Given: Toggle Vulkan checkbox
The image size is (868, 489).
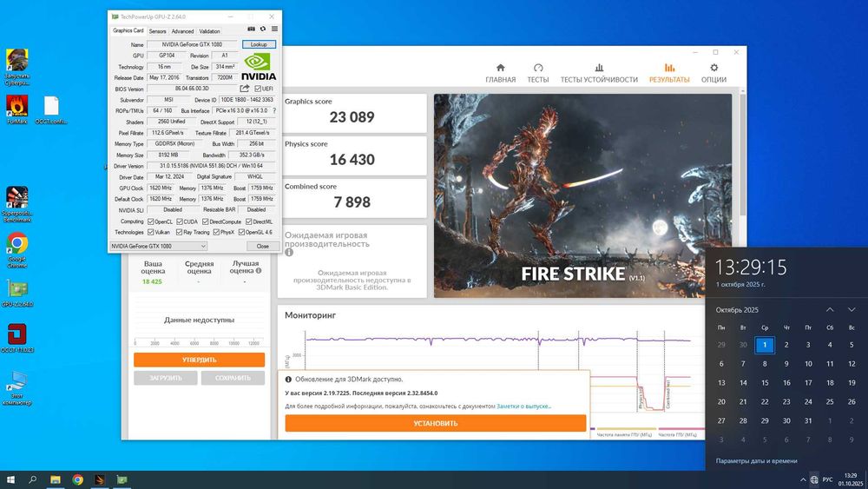Looking at the screenshot, I should tap(150, 232).
